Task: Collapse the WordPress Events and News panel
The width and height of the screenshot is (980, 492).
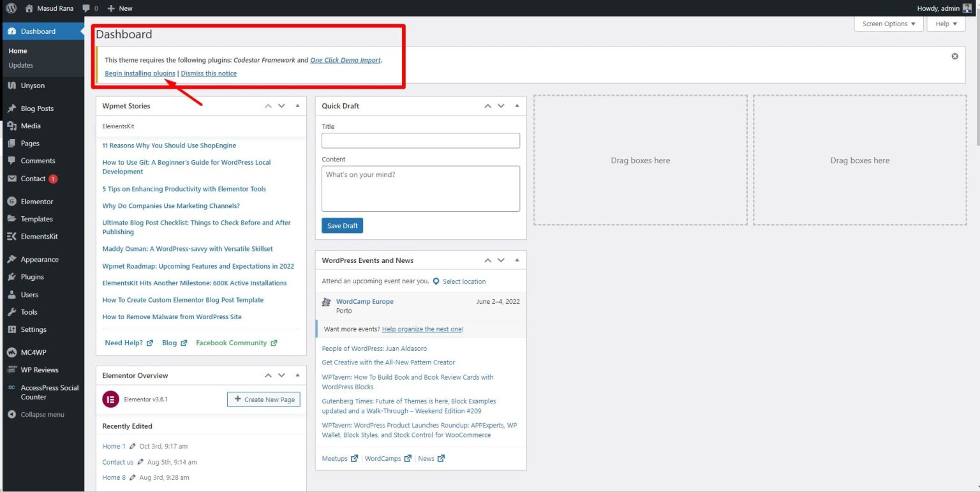Action: [517, 260]
